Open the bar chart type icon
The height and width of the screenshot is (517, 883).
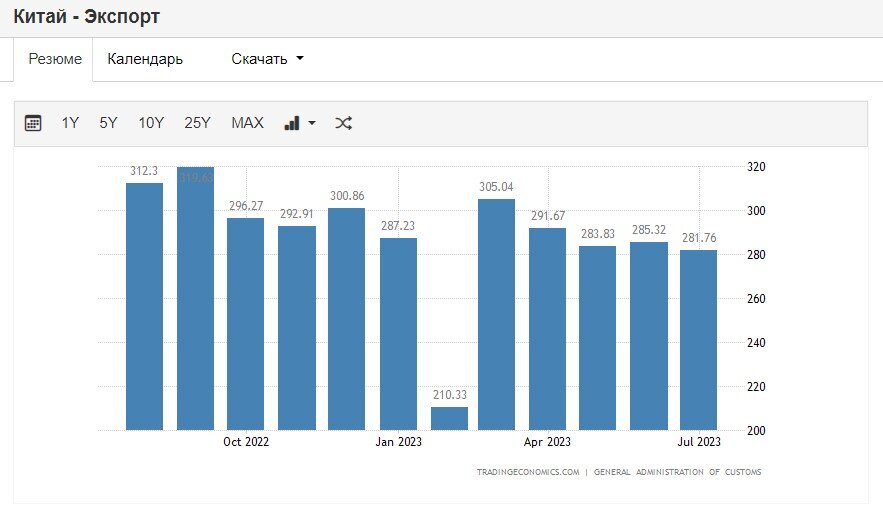tap(292, 123)
